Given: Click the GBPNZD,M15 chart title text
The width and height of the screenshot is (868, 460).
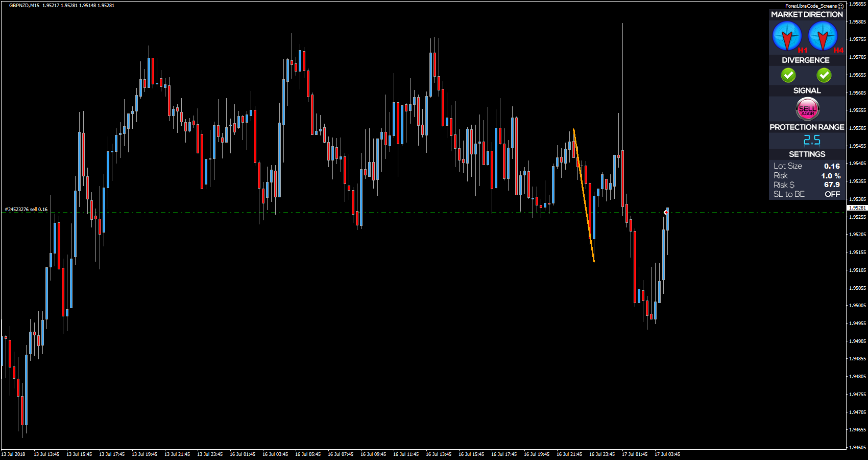Looking at the screenshot, I should click(x=24, y=6).
